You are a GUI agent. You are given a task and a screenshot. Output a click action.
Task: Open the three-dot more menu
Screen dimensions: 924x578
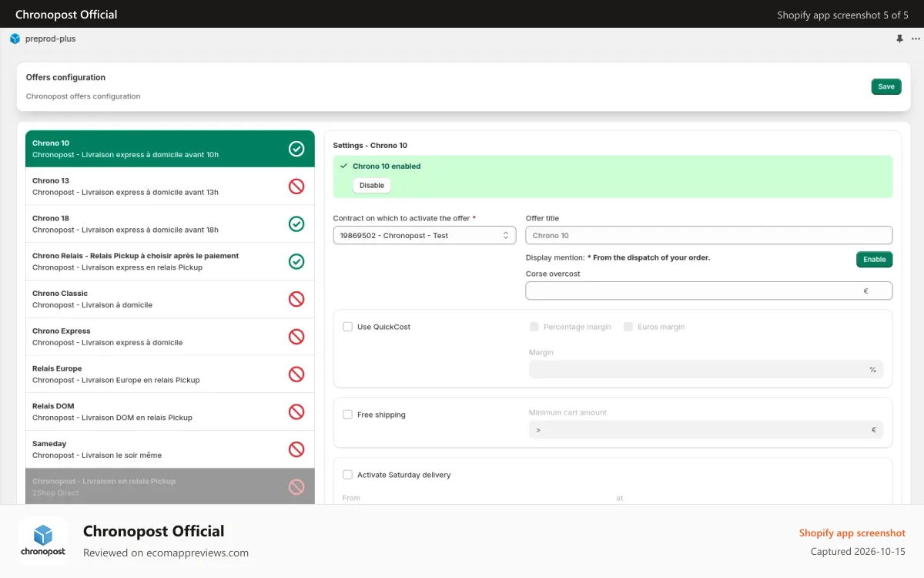[x=914, y=39]
